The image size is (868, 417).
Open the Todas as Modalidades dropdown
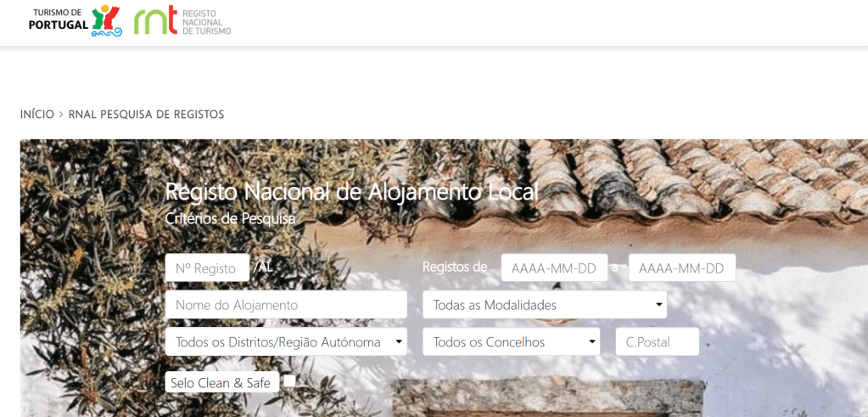[x=545, y=305]
